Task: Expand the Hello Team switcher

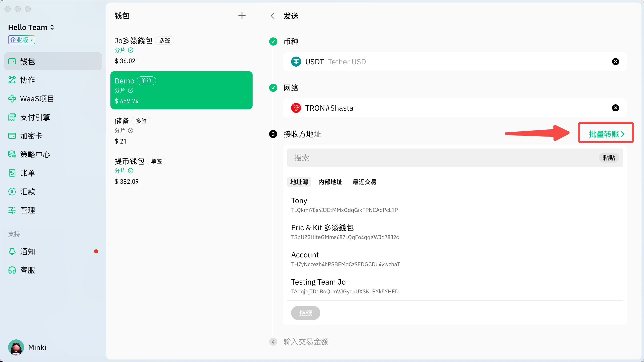Action: 31,27
